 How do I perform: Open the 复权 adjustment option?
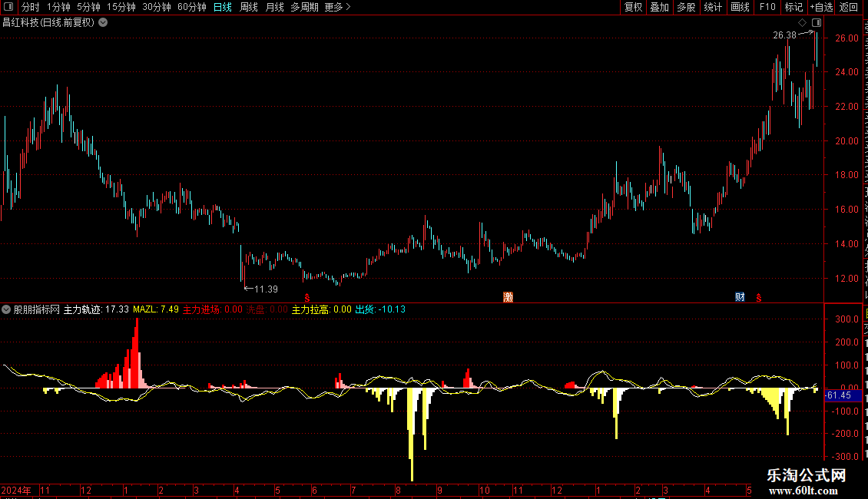click(633, 7)
